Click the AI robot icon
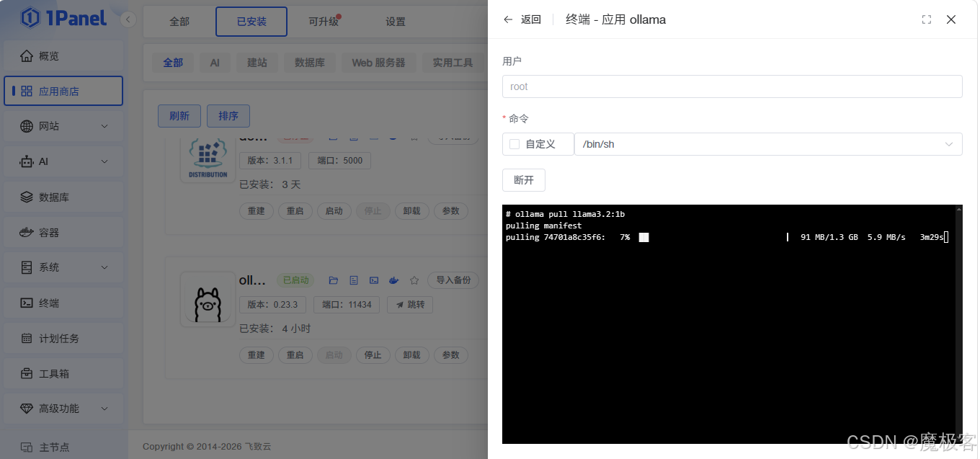The width and height of the screenshot is (980, 459). pos(27,161)
